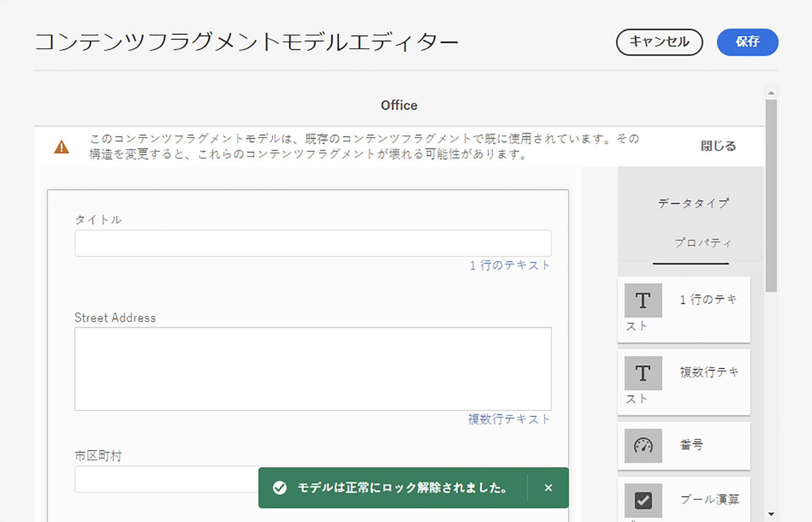Click the single line text T icon

643,300
